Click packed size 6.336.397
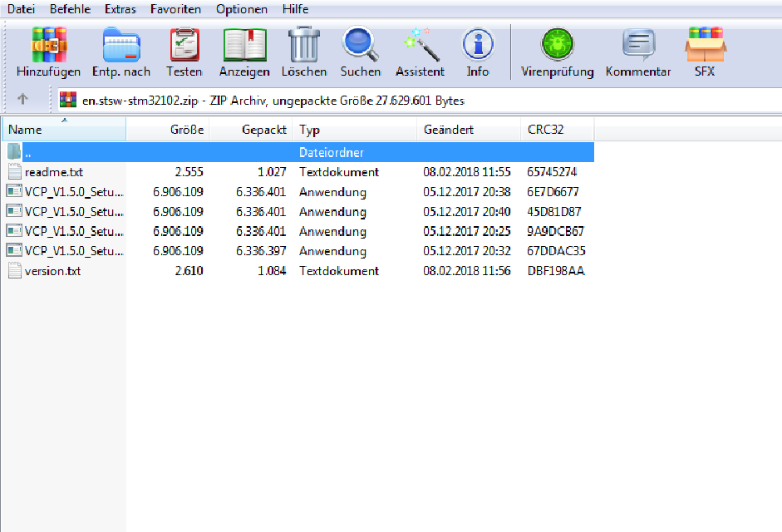Screen dimensions: 782x532 pyautogui.click(x=261, y=251)
